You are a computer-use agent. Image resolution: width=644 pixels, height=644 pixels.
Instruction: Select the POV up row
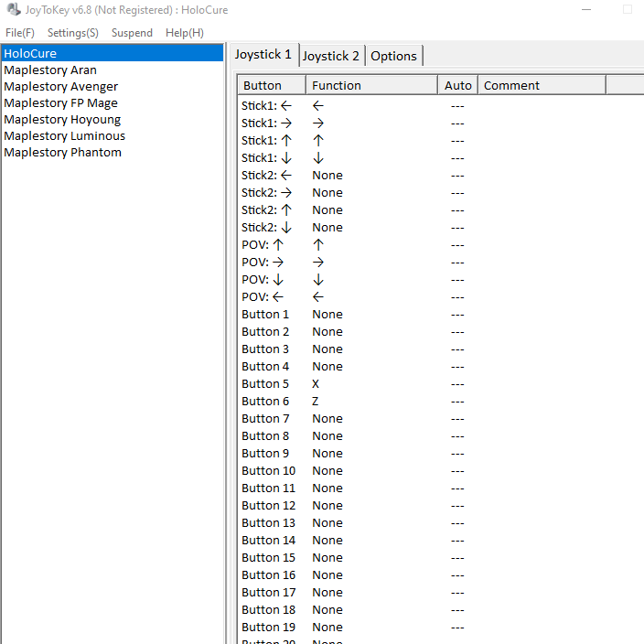click(439, 245)
